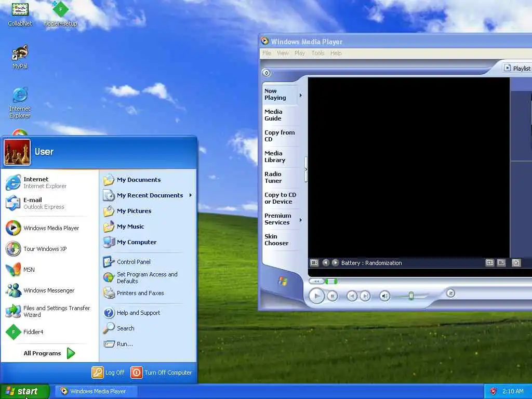Toggle the playlist pane icon
Image resolution: width=532 pixels, height=399 pixels.
coord(516,262)
